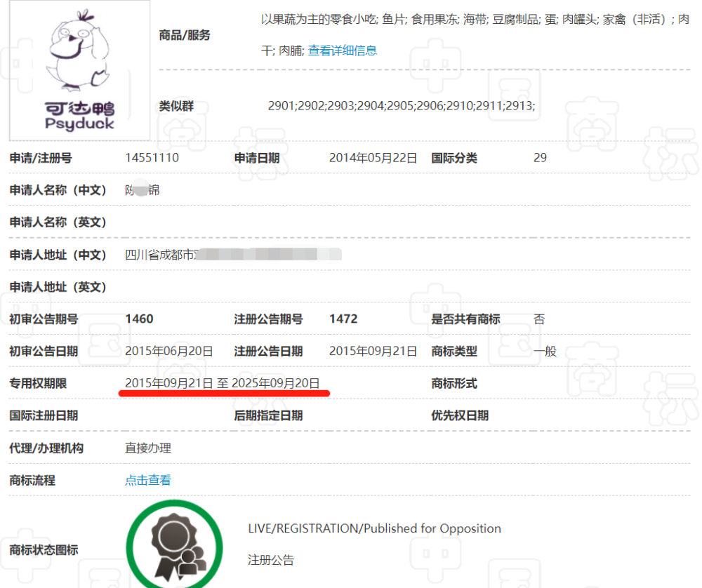The image size is (702, 588).
Task: Click the preliminary announcement issue number 1460
Action: point(139,319)
